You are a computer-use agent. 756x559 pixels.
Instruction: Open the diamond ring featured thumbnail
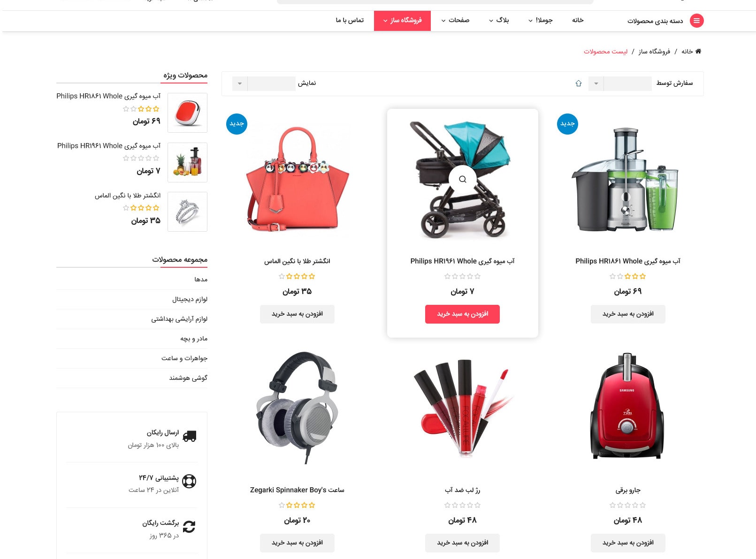187,212
